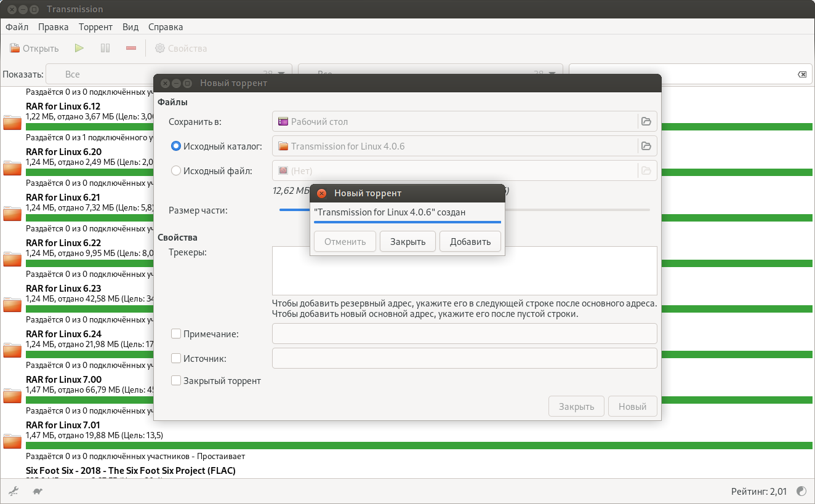This screenshot has height=504, width=815.
Task: Browse folder for Исходный каталог
Action: (x=646, y=146)
